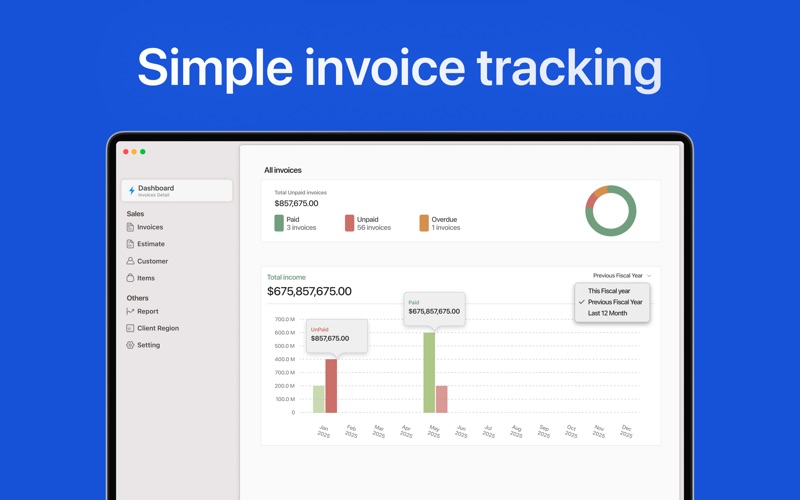Click the light green Jan 2025 bar

pos(319,399)
